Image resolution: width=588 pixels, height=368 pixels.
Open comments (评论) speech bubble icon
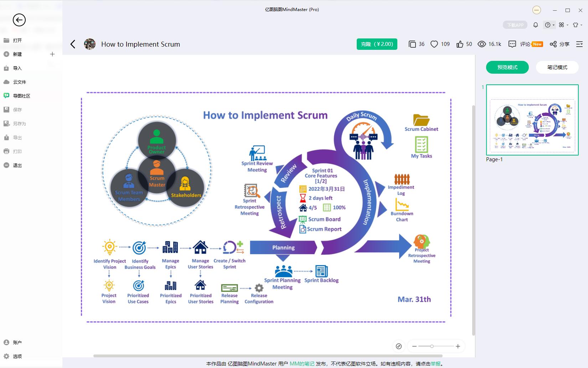point(512,44)
